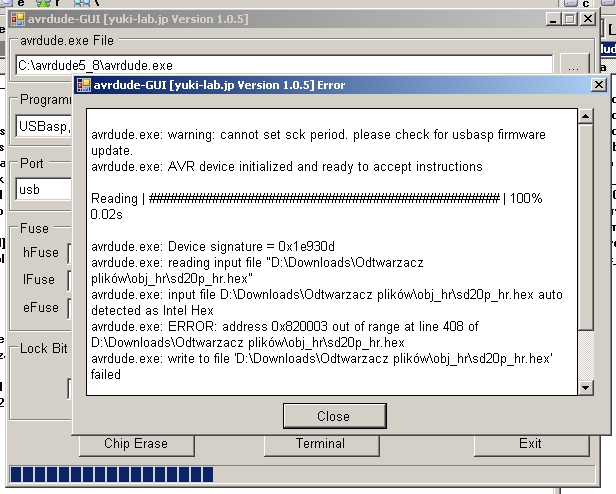Click the 'cannot set sck period' warning line
Image resolution: width=616 pixels, height=494 pixels.
pyautogui.click(x=318, y=135)
